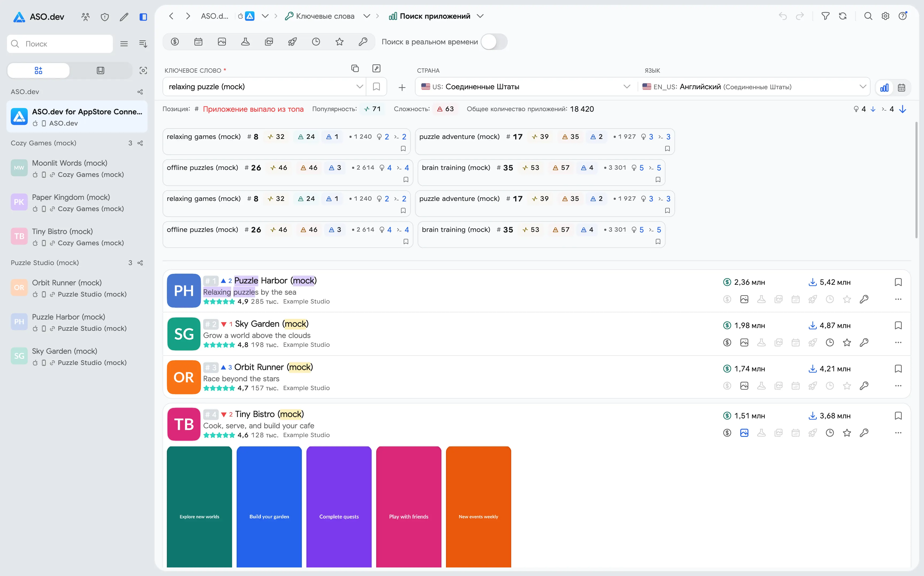Click the star ratings icon in top toolbar
Image resolution: width=924 pixels, height=576 pixels.
pyautogui.click(x=340, y=42)
